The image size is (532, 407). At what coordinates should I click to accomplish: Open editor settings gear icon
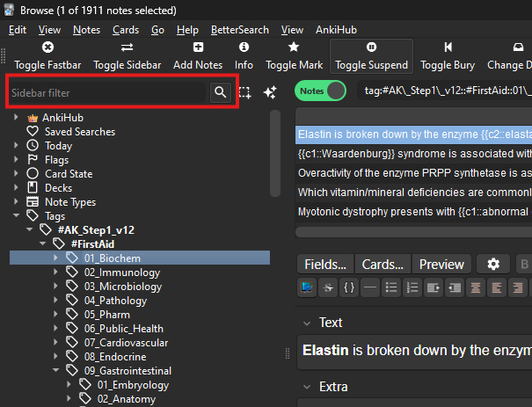point(493,265)
